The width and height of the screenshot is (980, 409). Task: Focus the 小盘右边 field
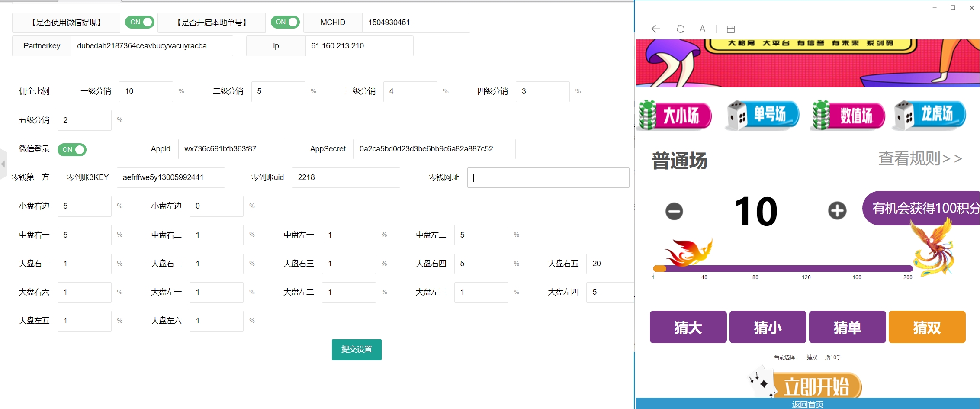click(x=84, y=206)
